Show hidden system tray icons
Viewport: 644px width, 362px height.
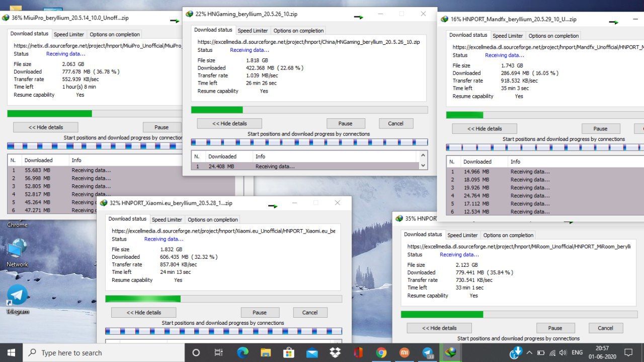[x=530, y=352]
